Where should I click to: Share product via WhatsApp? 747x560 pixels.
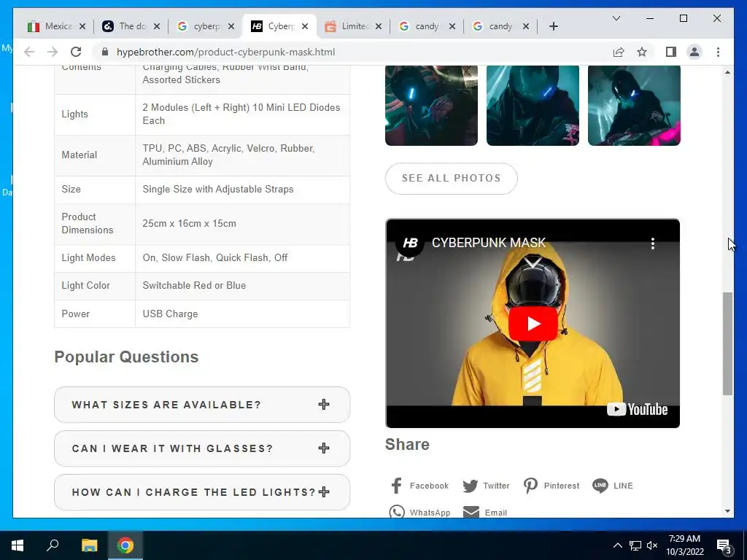tap(419, 512)
